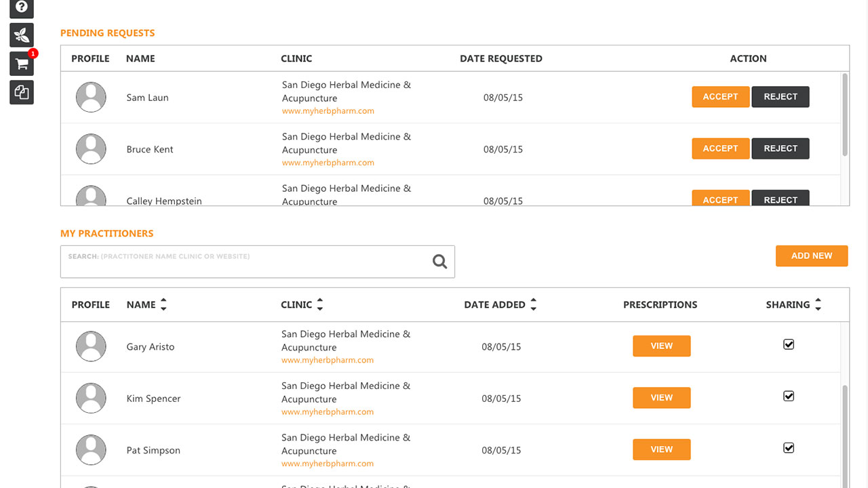Select the name Pat Simpson
Image resolution: width=868 pixels, height=488 pixels.
click(x=153, y=450)
